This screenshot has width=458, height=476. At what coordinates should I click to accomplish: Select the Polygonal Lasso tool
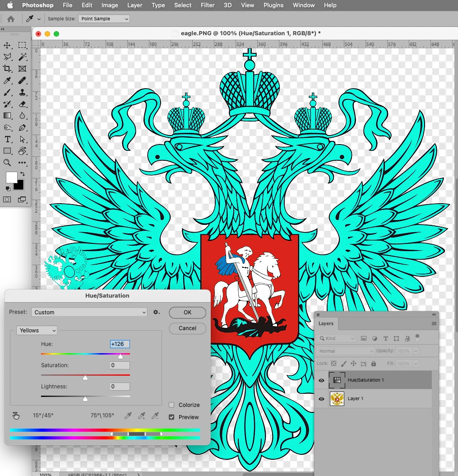pos(7,57)
